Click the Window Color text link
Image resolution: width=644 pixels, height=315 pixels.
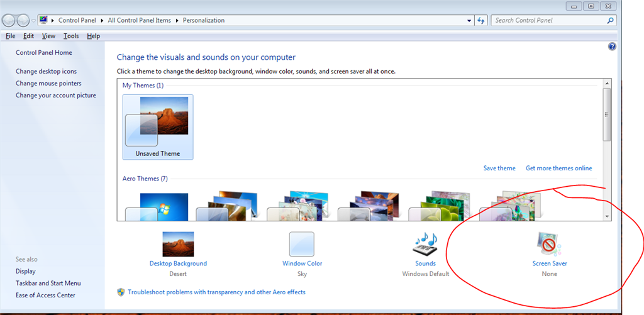(303, 263)
